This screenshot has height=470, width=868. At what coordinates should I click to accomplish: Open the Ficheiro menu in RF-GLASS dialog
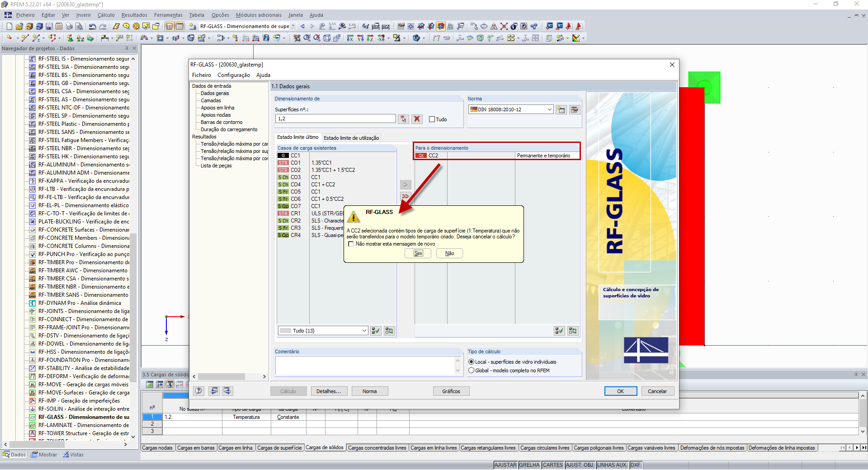point(202,75)
